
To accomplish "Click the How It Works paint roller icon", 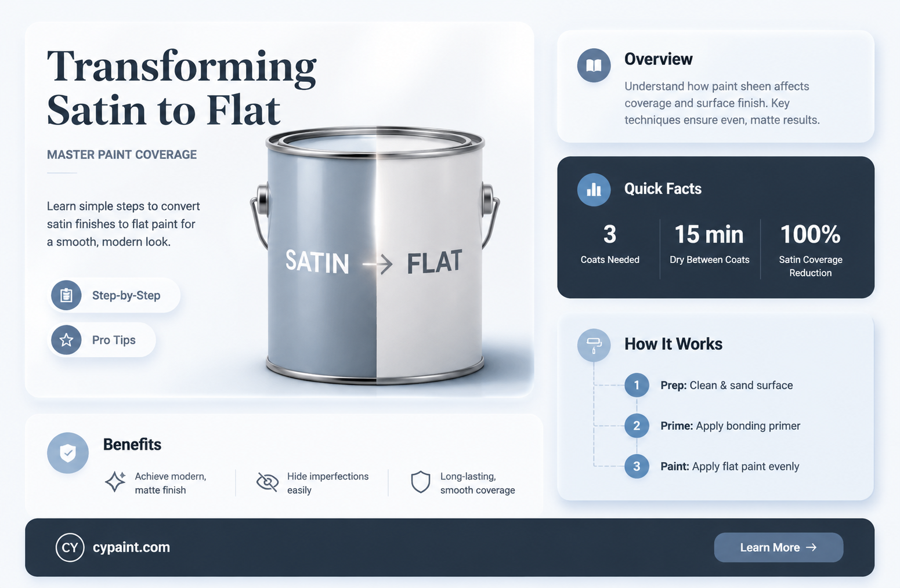I will coord(594,345).
